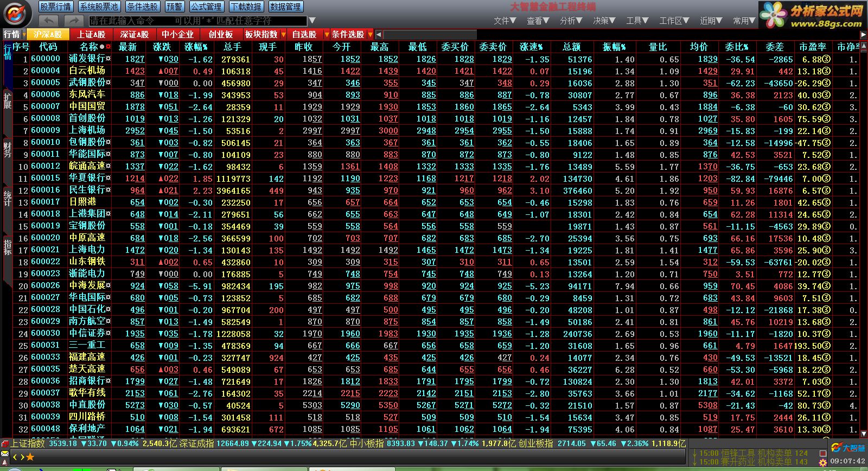Select stock row 保利地产
This screenshot has height=471, width=868.
click(437, 429)
